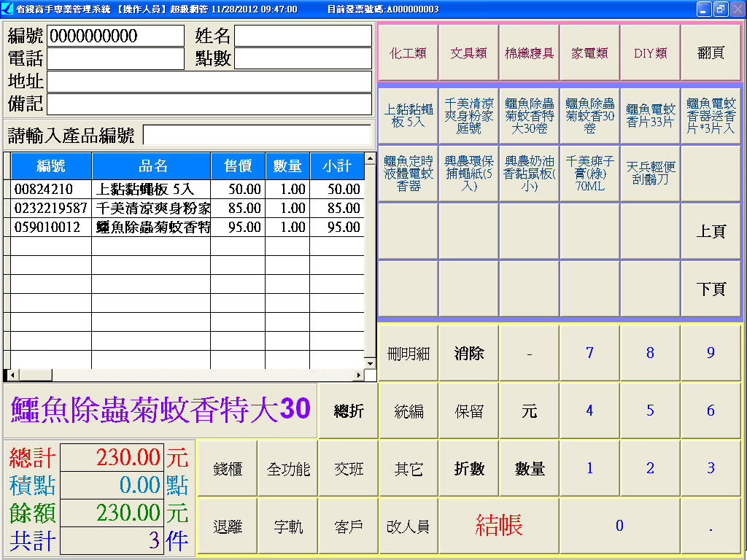Click the 結帳 checkout button

coord(499,526)
